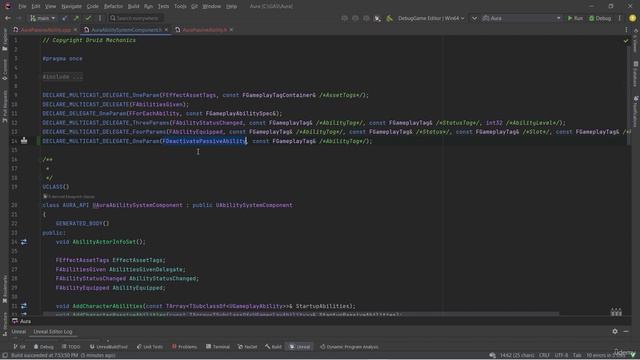Click the git Push green arrow icon
Screen dimensions: 640x360
pyautogui.click(x=76, y=18)
